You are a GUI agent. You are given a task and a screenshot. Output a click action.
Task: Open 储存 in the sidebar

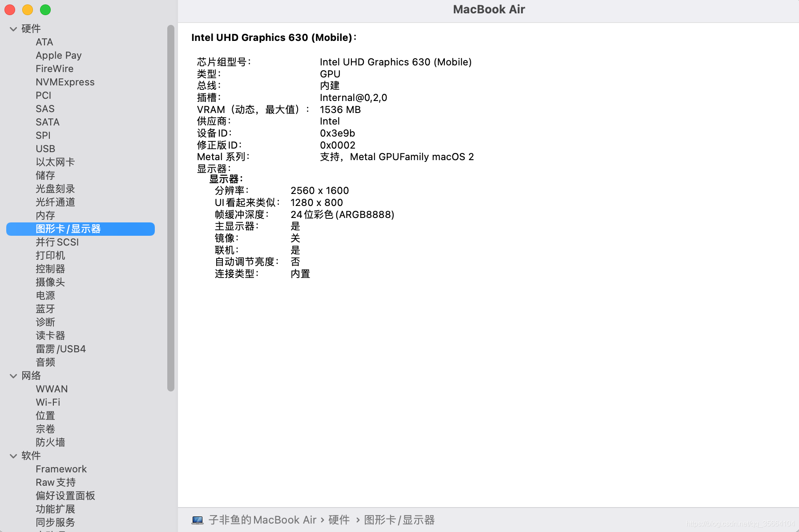[x=45, y=176]
